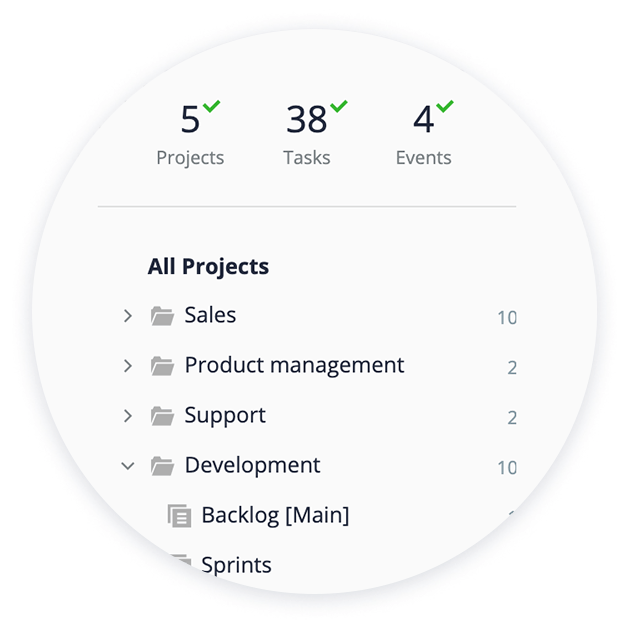Click the green checkmark beside 38 Tasks
Viewport: 627px width, 627px height.
coord(339,106)
